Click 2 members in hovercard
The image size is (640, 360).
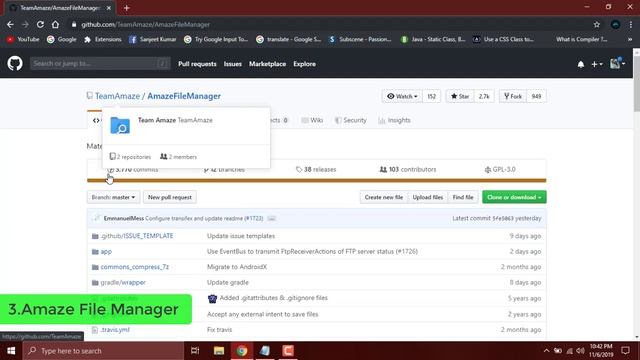click(x=178, y=157)
